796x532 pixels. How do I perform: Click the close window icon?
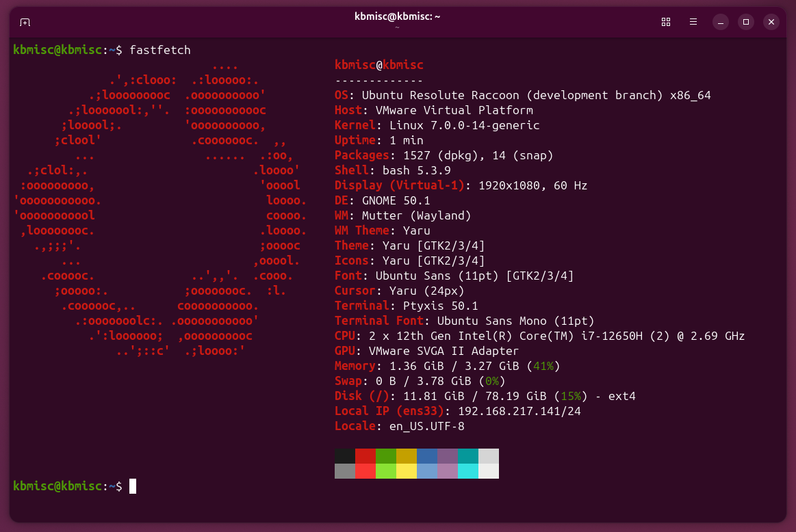[x=771, y=21]
